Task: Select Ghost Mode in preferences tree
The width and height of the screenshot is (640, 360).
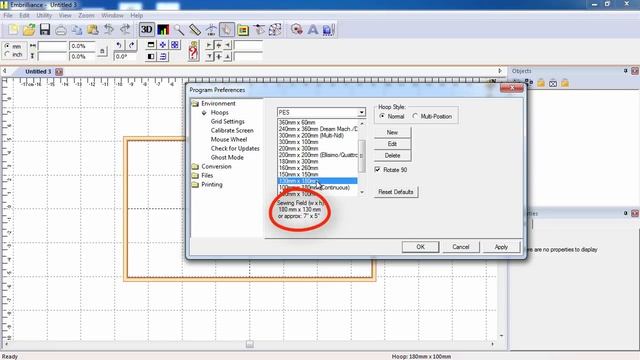Action: (227, 158)
